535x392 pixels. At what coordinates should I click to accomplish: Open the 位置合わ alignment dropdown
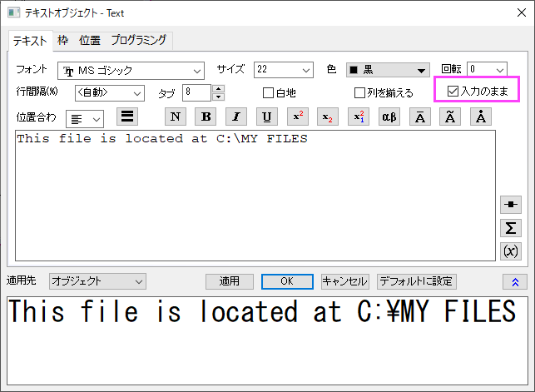pyautogui.click(x=85, y=119)
